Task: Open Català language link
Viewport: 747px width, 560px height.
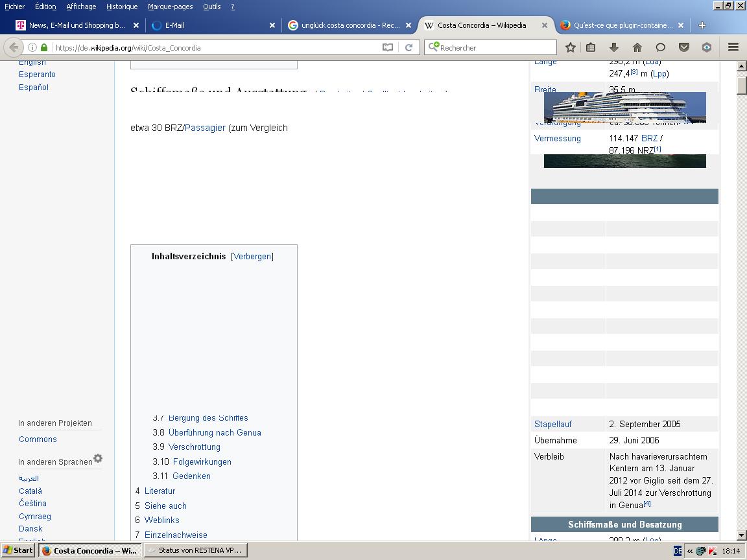Action: click(30, 491)
